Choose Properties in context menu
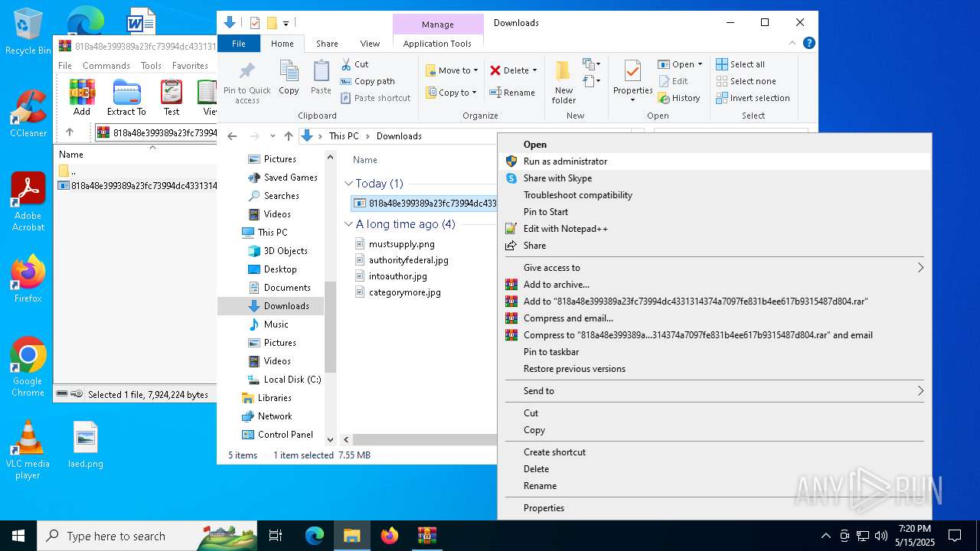The image size is (980, 551). click(x=714, y=508)
